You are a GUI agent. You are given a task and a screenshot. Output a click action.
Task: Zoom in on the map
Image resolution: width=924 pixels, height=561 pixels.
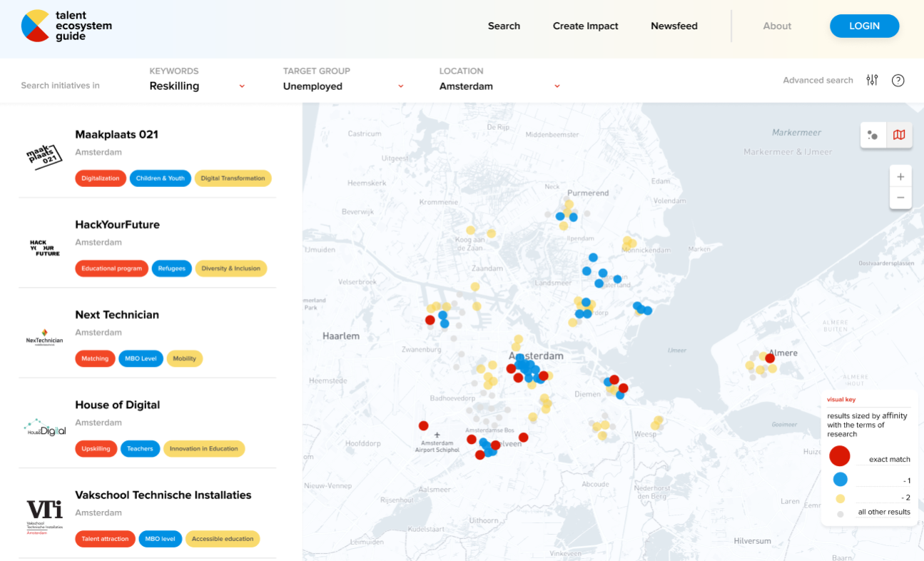pos(900,176)
